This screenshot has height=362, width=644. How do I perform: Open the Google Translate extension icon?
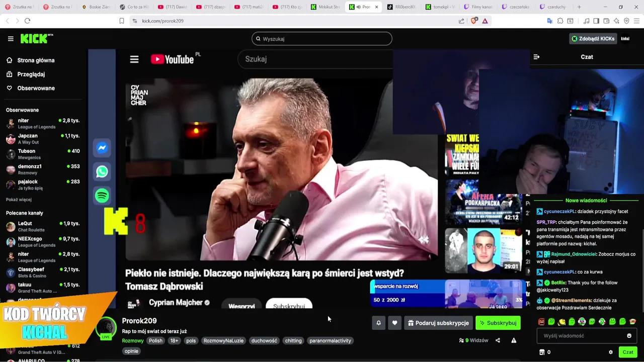coord(549,21)
